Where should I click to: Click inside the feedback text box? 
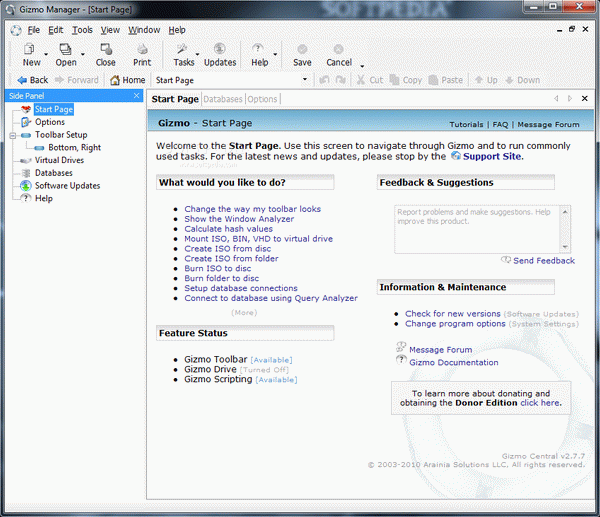(x=478, y=229)
